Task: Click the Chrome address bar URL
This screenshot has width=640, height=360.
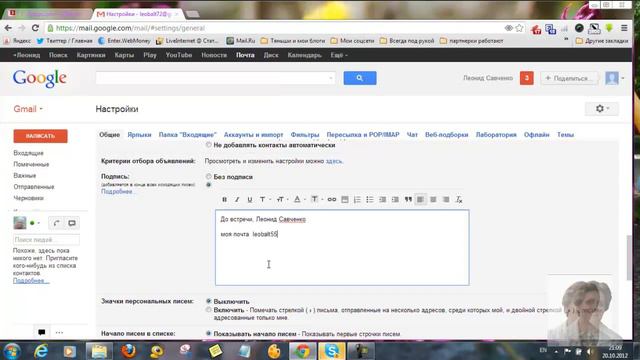Action: (x=130, y=28)
